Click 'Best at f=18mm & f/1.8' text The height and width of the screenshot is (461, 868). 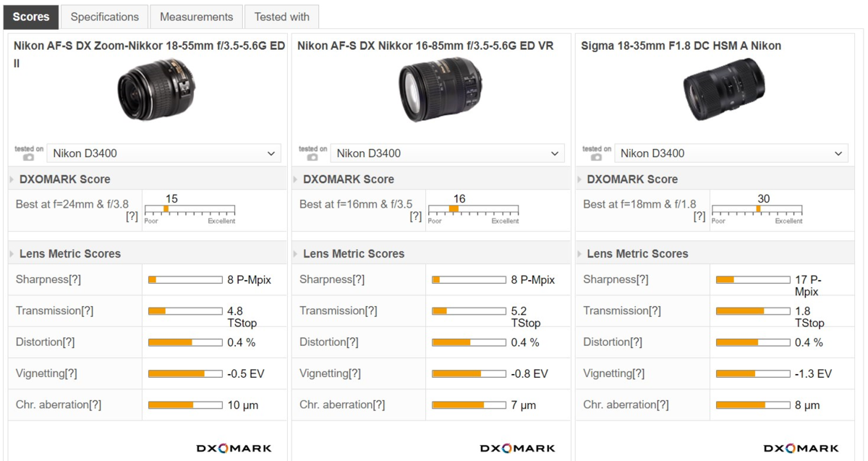click(x=639, y=205)
